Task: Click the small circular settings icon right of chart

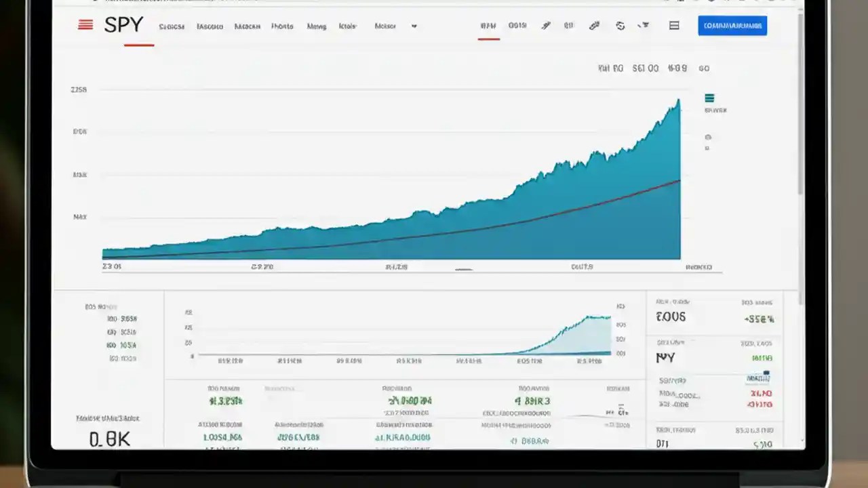Action: [708, 139]
